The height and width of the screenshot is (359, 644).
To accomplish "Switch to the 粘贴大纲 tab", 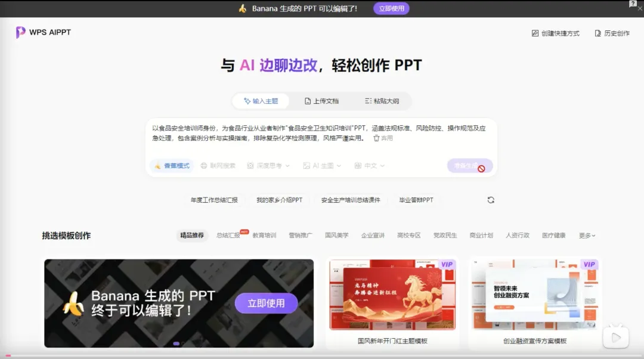I will point(382,101).
